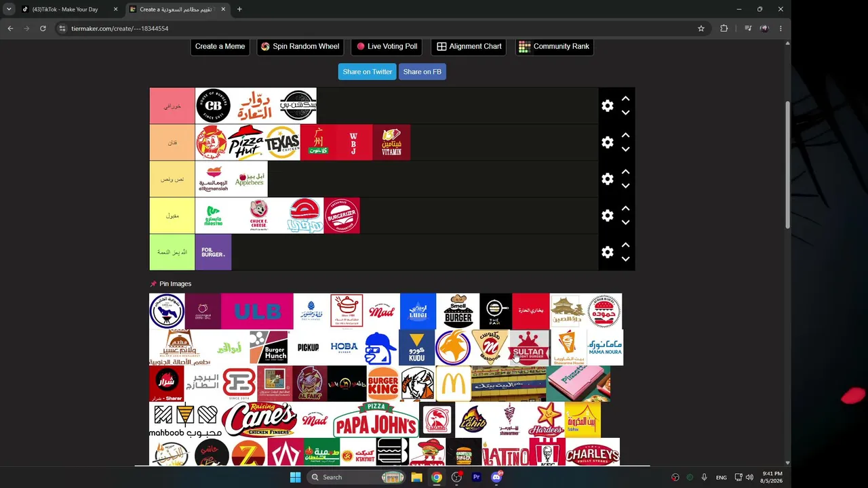Click the red top tier label
The height and width of the screenshot is (488, 868).
(x=172, y=106)
